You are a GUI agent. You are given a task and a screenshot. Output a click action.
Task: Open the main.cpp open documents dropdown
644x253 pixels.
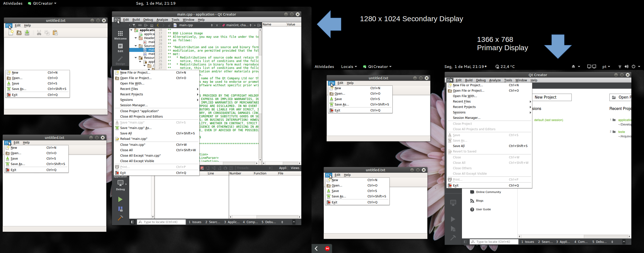pyautogui.click(x=212, y=25)
